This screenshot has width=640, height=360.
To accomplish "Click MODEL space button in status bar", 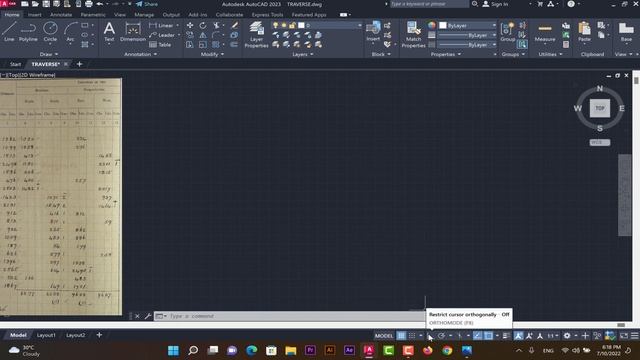I will click(384, 336).
